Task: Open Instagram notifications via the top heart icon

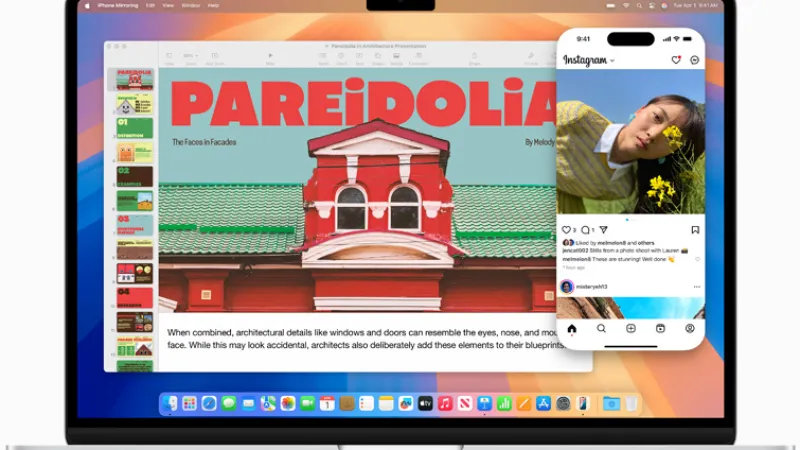Action: pyautogui.click(x=676, y=60)
